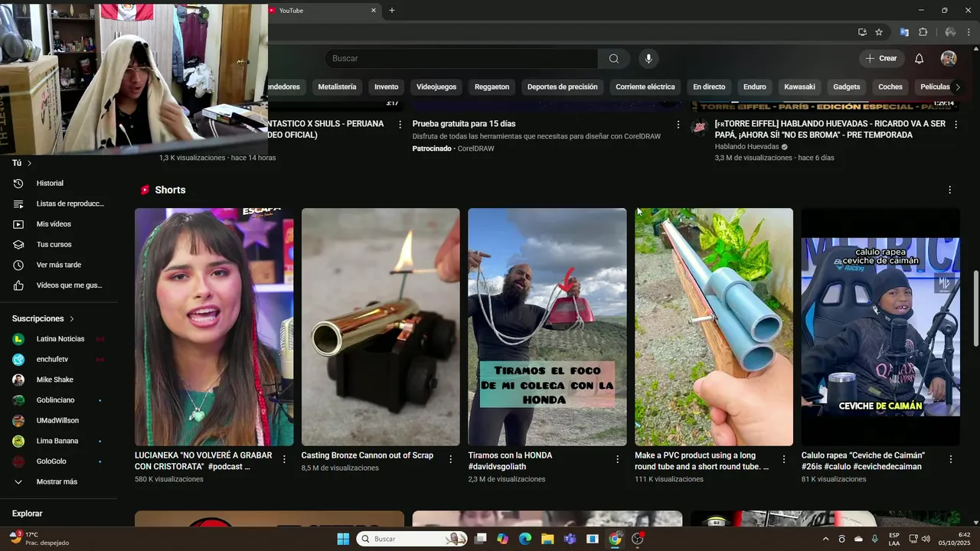This screenshot has height=551, width=980.
Task: Open Listas de reproducción in sidebar
Action: 60,204
